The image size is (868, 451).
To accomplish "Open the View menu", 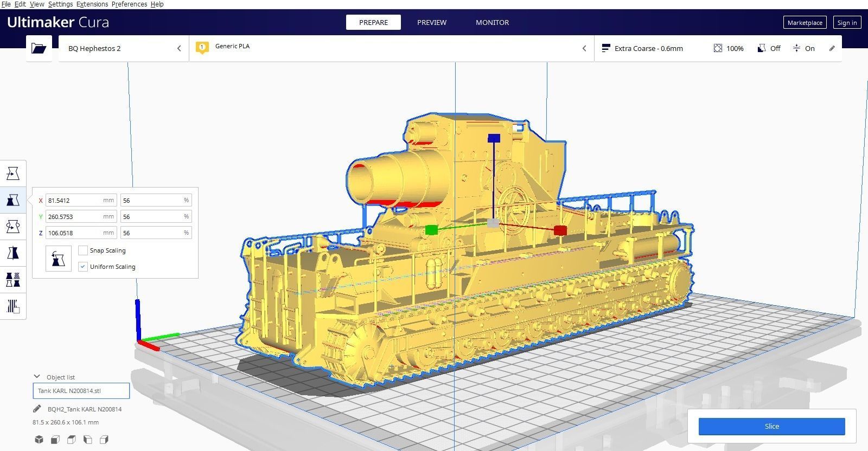I will (37, 4).
